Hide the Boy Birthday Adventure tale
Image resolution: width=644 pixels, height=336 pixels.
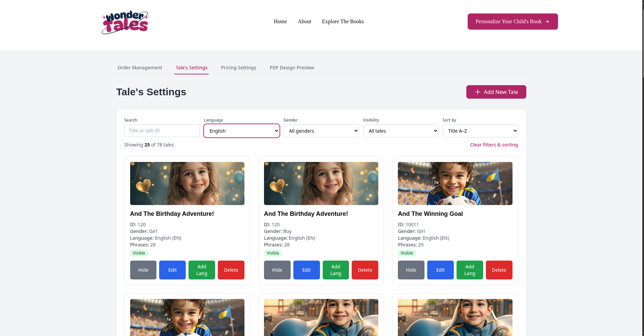click(277, 270)
